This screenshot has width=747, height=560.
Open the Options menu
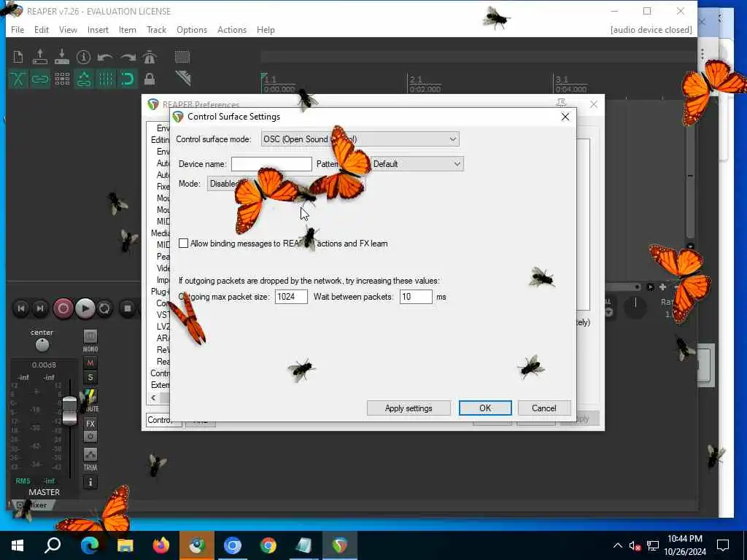[192, 29]
